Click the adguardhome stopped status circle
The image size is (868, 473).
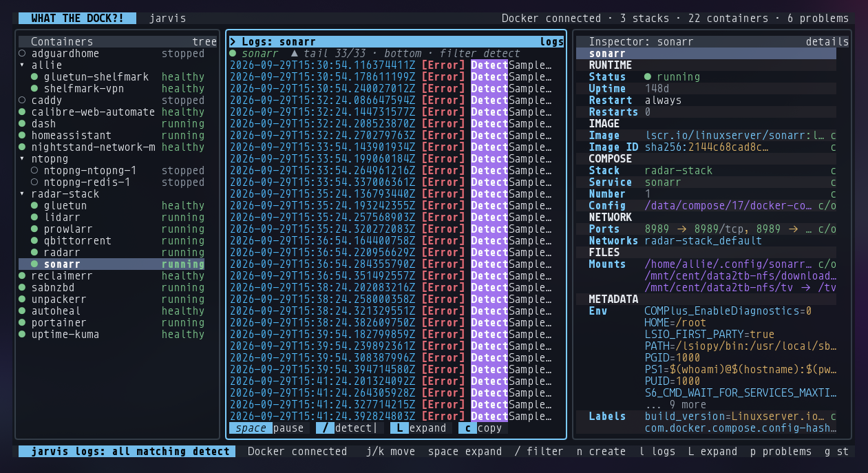[x=22, y=54]
